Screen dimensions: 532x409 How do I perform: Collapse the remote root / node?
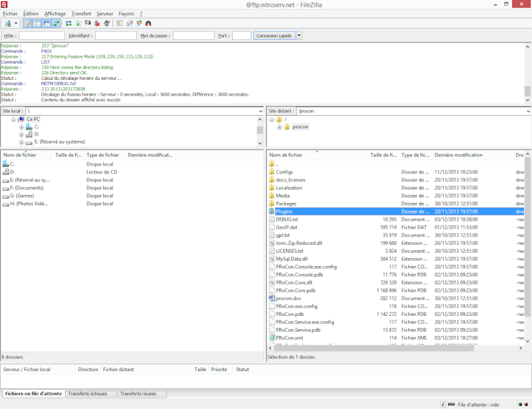[x=271, y=120]
